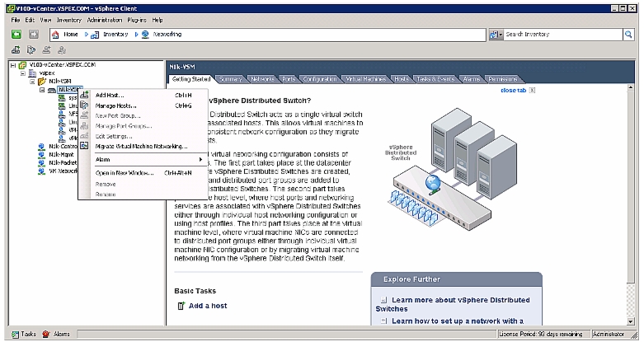Switch to the Permissions tab
The height and width of the screenshot is (342, 644).
[x=503, y=79]
